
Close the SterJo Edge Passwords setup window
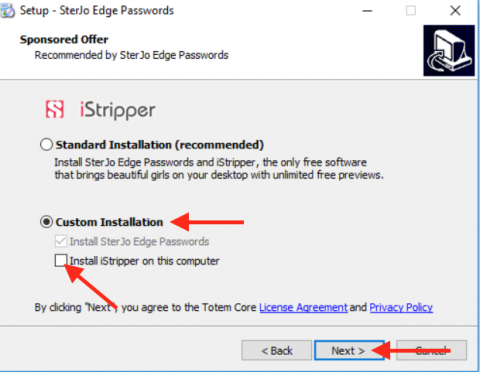point(455,11)
